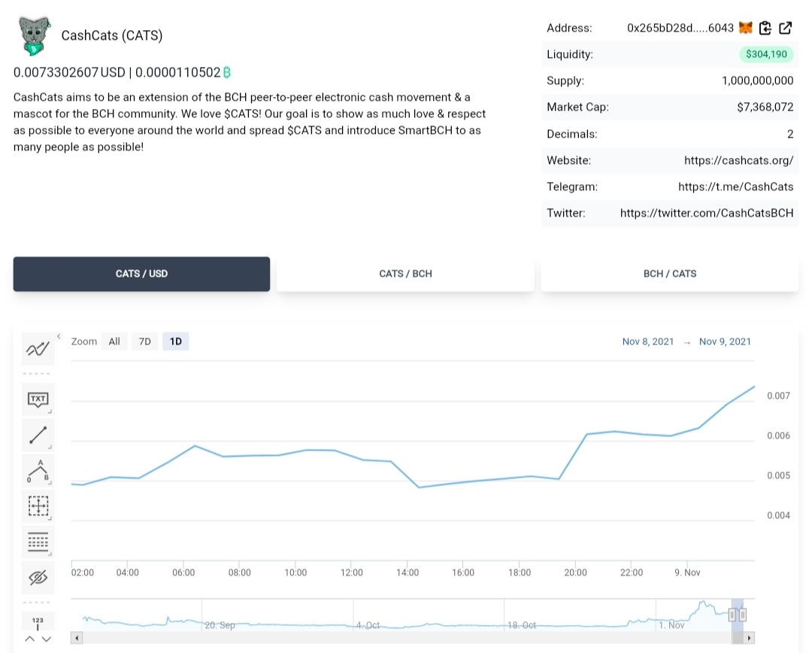
Task: Copy the contract address with copy icon
Action: [x=765, y=28]
